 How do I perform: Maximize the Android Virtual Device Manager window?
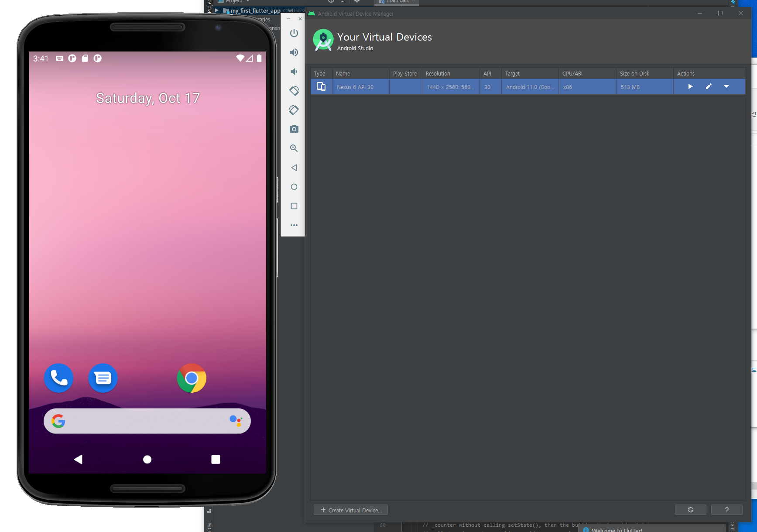coord(720,14)
